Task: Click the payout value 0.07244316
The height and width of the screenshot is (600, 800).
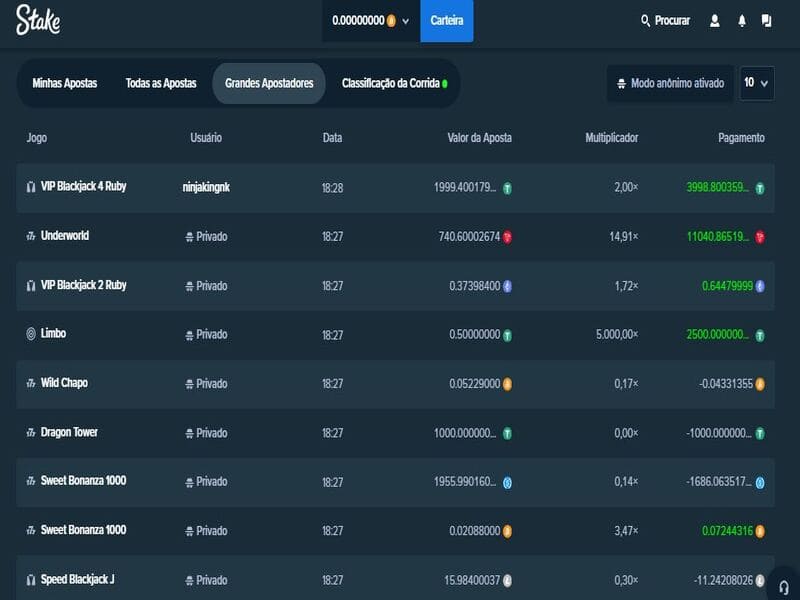Action: [x=727, y=531]
